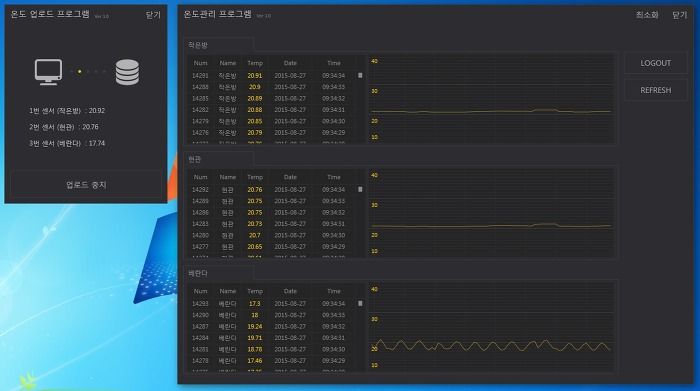Select row 14291 in 작은방 table
The height and width of the screenshot is (391, 700).
(271, 75)
